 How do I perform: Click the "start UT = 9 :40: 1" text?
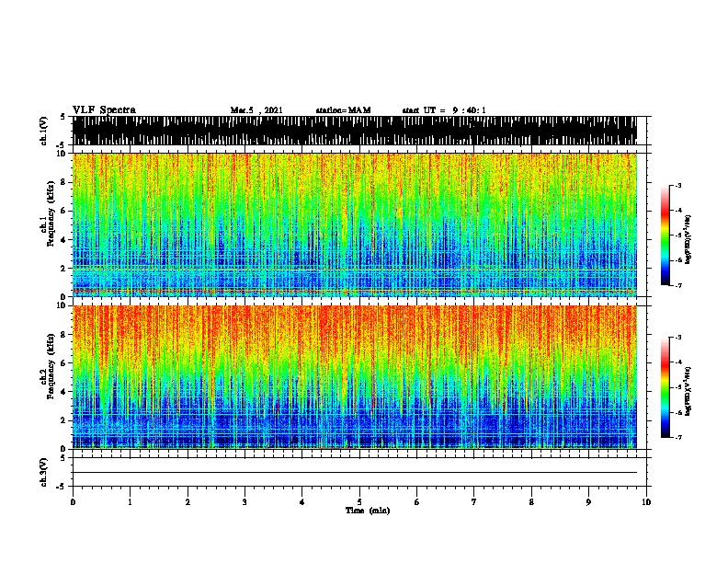click(444, 110)
